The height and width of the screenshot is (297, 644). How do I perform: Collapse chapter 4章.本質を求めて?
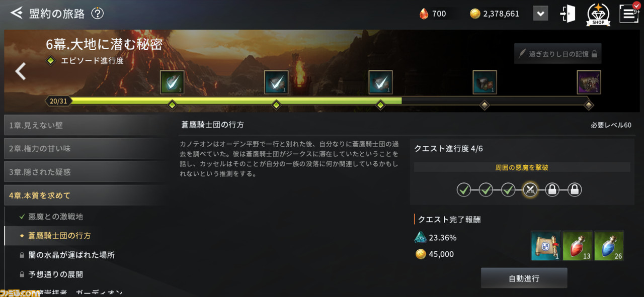pyautogui.click(x=85, y=195)
